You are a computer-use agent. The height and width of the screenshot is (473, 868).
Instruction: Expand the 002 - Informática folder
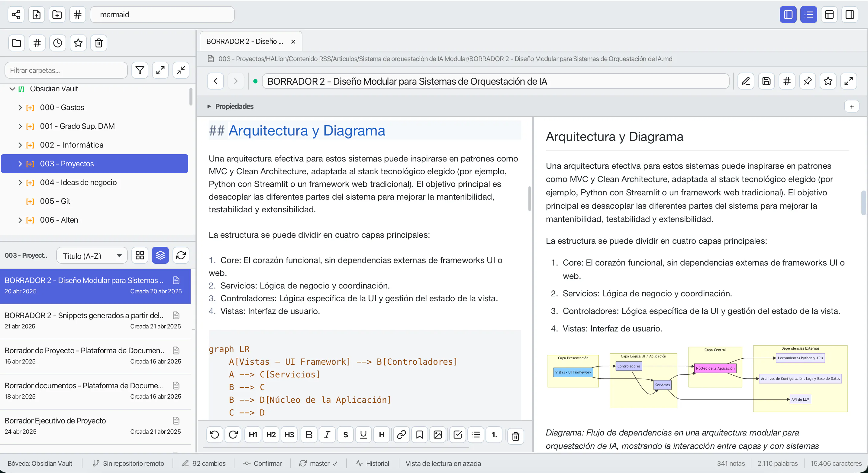20,145
